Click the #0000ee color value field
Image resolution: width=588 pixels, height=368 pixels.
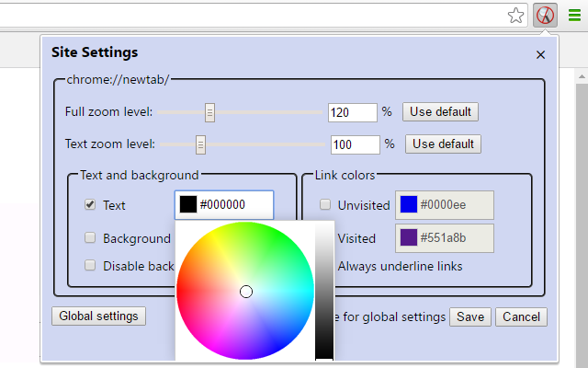click(x=445, y=204)
